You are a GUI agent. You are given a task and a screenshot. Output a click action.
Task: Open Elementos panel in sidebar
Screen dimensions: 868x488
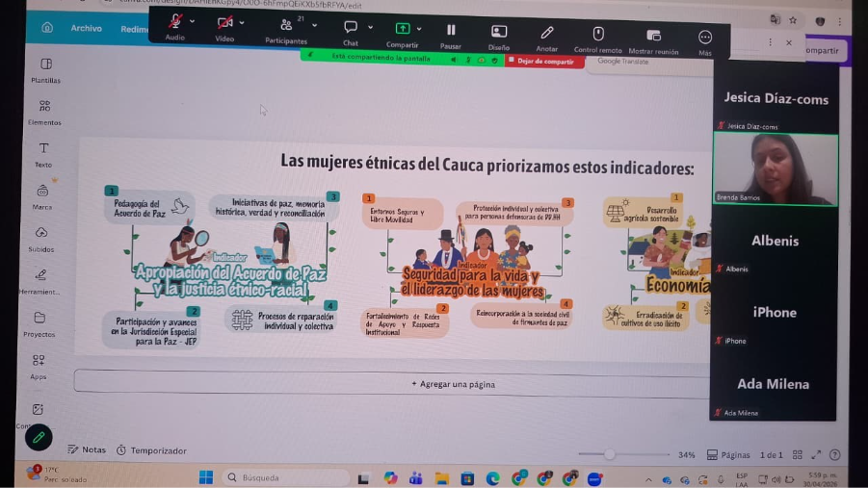pyautogui.click(x=45, y=113)
